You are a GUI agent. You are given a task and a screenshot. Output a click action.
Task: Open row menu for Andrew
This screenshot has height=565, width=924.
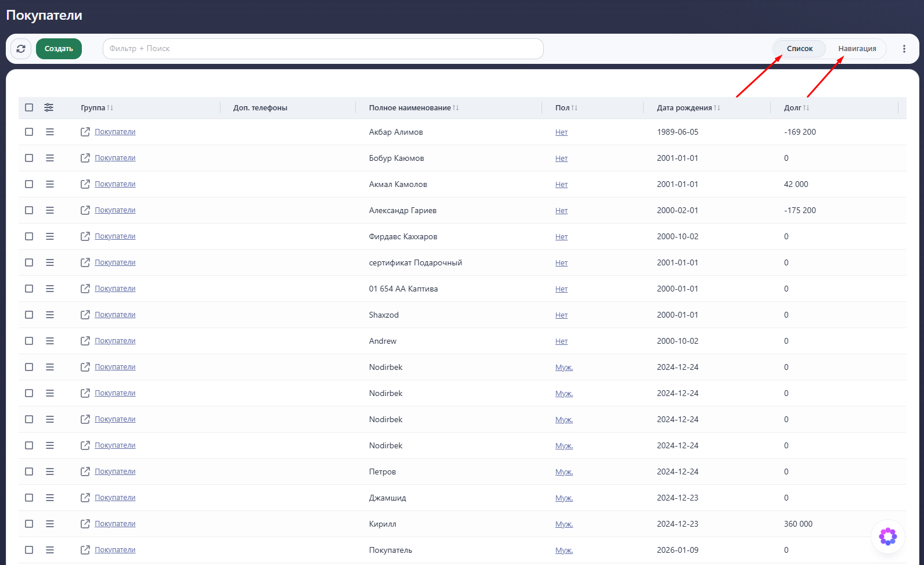(x=50, y=341)
